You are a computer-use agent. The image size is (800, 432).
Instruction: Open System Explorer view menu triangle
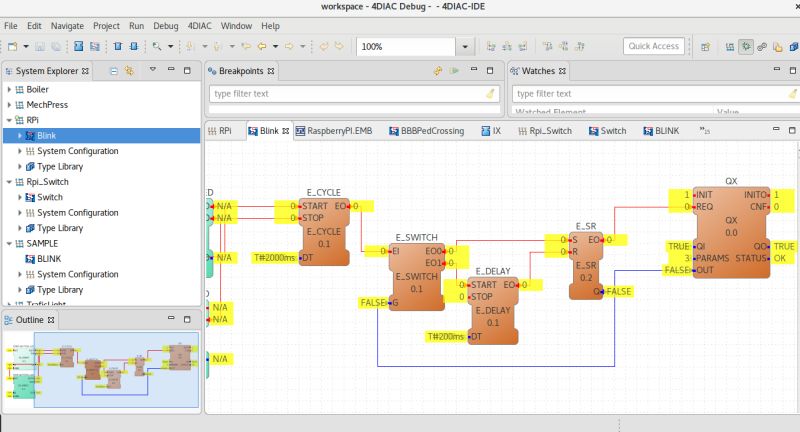pos(153,69)
